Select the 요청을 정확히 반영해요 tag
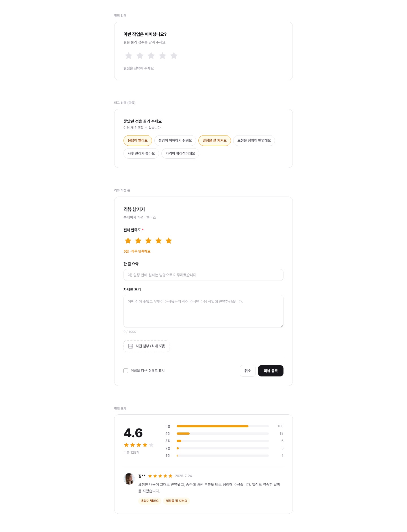Image resolution: width=407 pixels, height=532 pixels. tap(254, 141)
